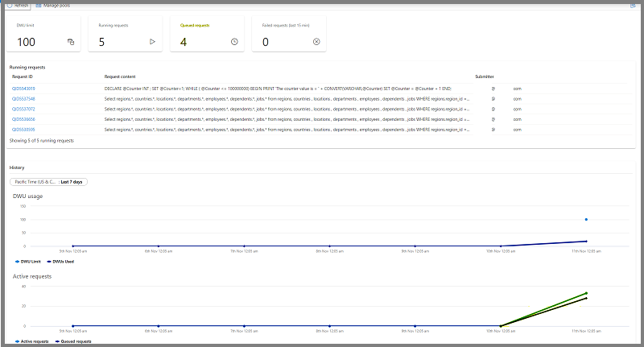The image size is (644, 347).
Task: Click the Refresh button in the toolbar
Action: click(21, 5)
